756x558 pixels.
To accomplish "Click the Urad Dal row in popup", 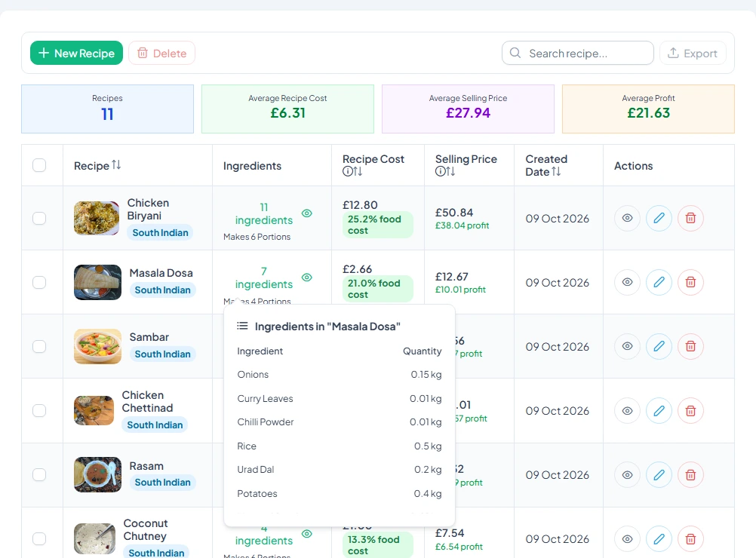I will (340, 469).
